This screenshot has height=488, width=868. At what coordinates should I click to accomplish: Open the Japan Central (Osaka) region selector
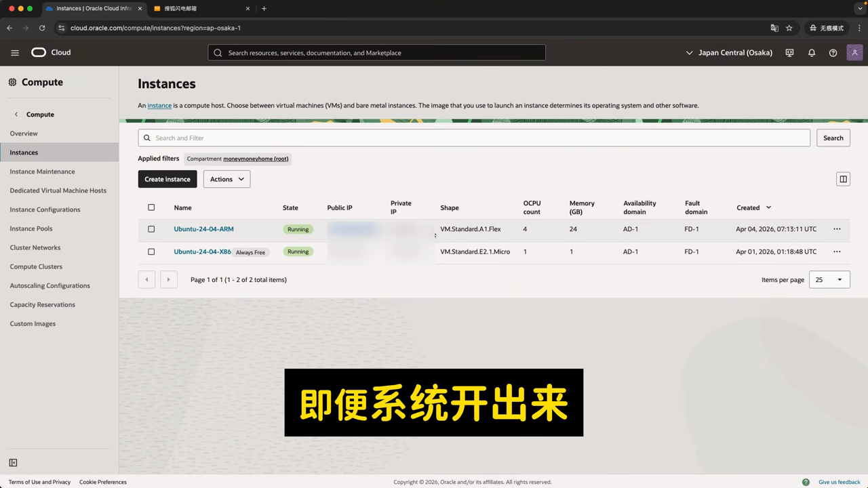point(729,53)
